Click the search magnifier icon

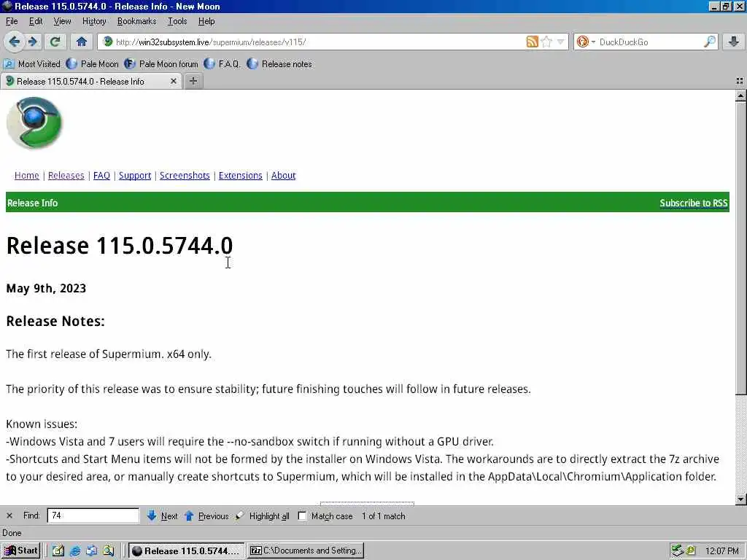(x=709, y=42)
